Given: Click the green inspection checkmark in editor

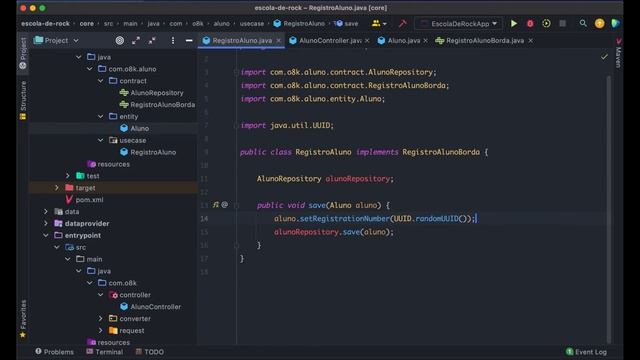Looking at the screenshot, I should (604, 57).
